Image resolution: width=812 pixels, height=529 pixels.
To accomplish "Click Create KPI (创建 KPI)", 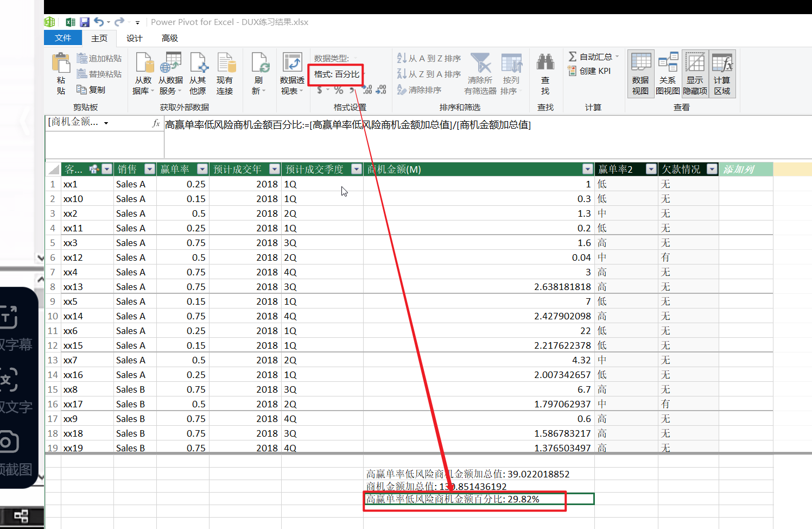I will [x=589, y=71].
